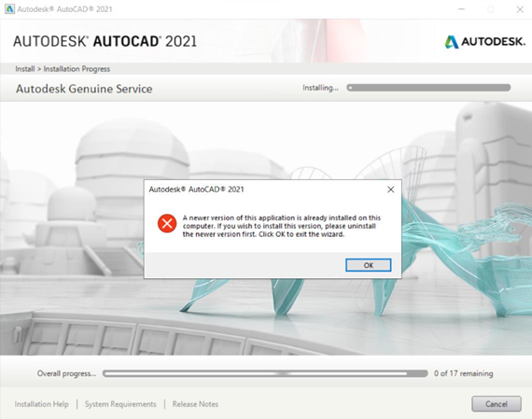Image resolution: width=532 pixels, height=419 pixels.
Task: Click the red error icon in the dialog
Action: 167,223
